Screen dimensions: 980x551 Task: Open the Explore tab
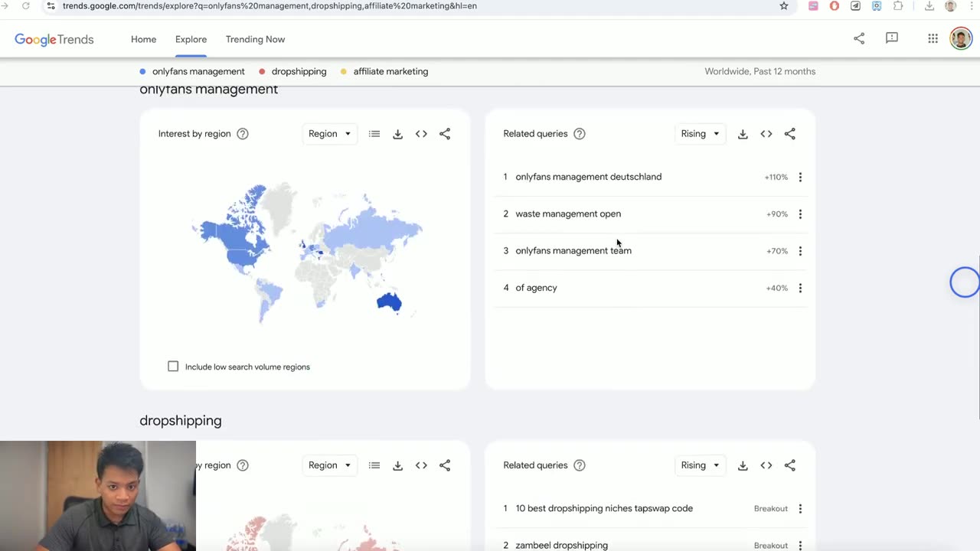click(x=191, y=39)
